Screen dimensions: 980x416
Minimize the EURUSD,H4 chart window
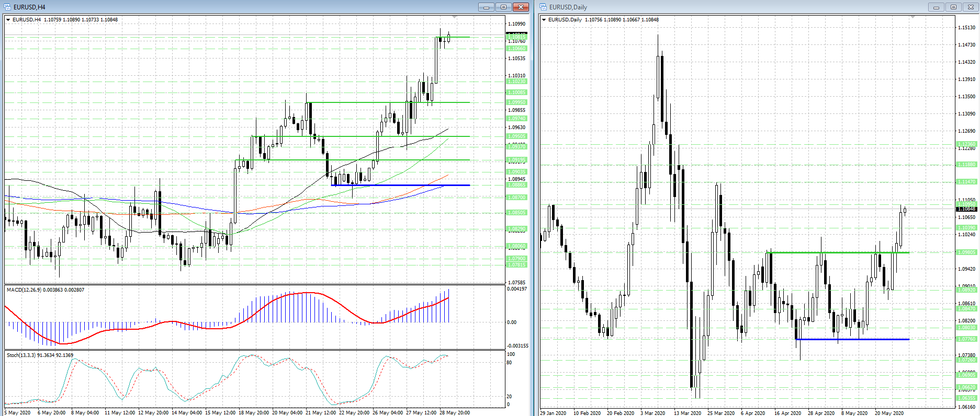(x=486, y=7)
